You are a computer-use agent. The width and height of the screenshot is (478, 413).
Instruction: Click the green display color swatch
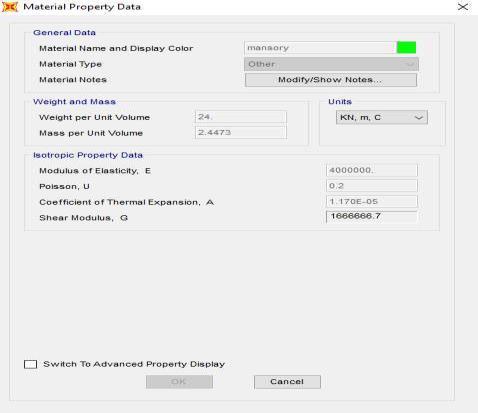tap(406, 48)
